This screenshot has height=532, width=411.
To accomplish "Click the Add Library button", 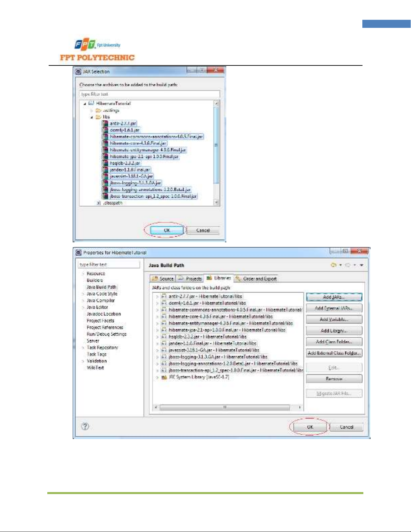I will click(334, 331).
